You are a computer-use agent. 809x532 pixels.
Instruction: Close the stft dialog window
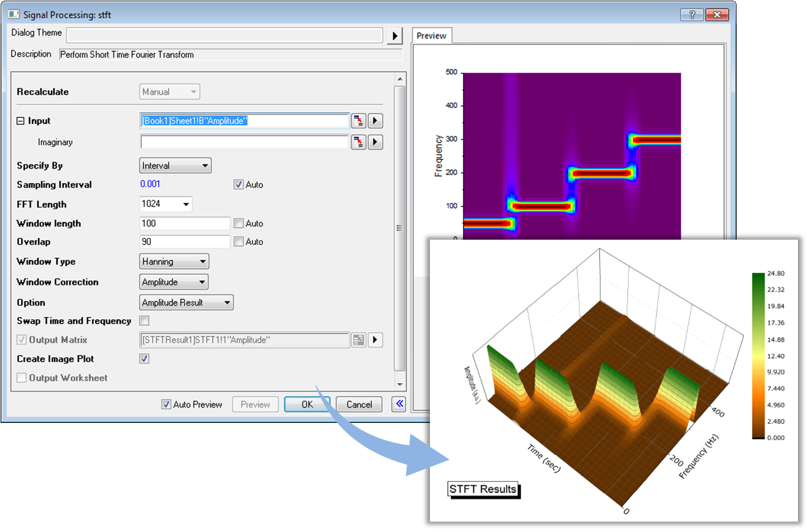click(x=717, y=14)
